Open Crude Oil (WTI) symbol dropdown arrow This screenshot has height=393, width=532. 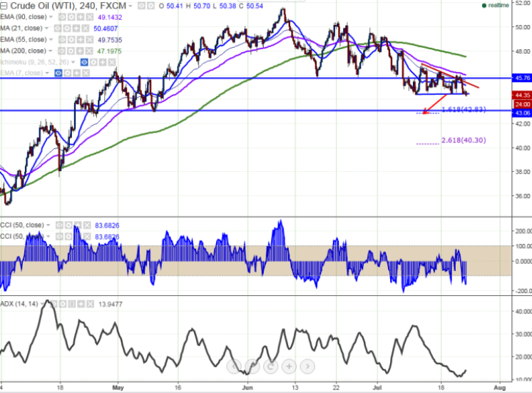tap(131, 6)
